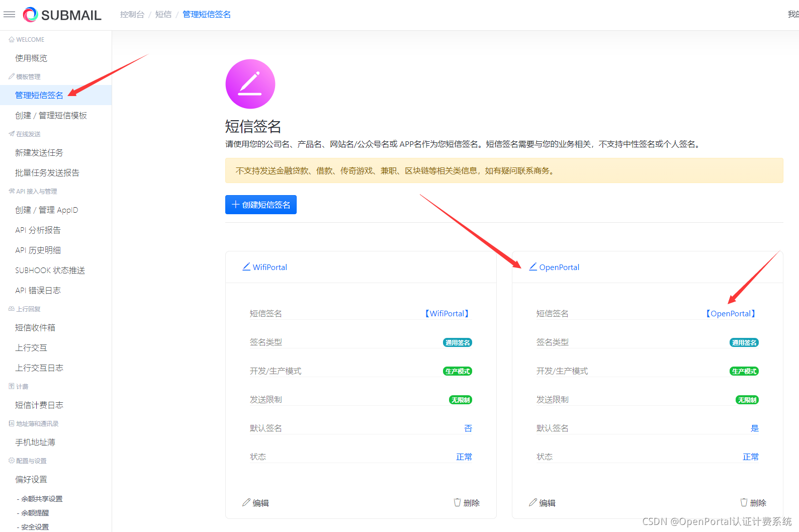Open 短信 in the breadcrumb
Screen dimensions: 799x532
coord(163,15)
